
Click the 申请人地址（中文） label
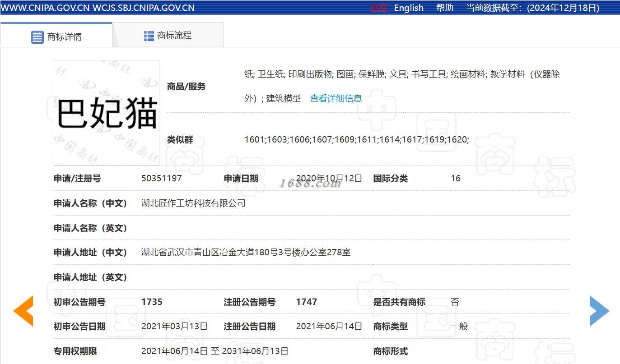tap(90, 252)
